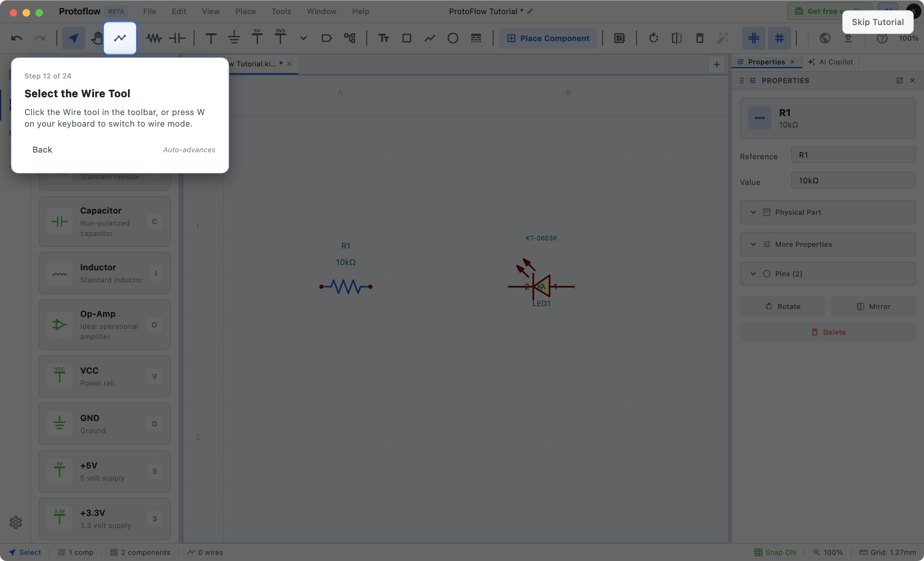This screenshot has width=924, height=561.
Task: Click Place Component button
Action: [x=548, y=38]
